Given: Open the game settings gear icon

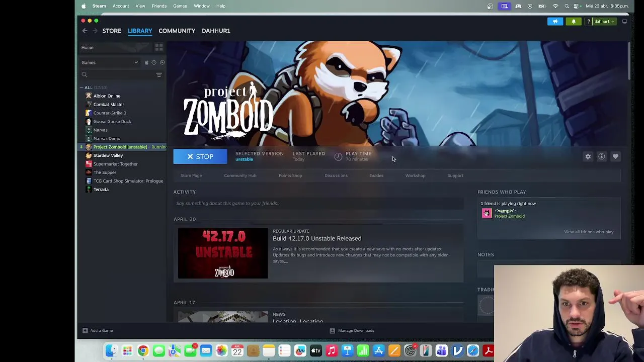Looking at the screenshot, I should pyautogui.click(x=588, y=156).
